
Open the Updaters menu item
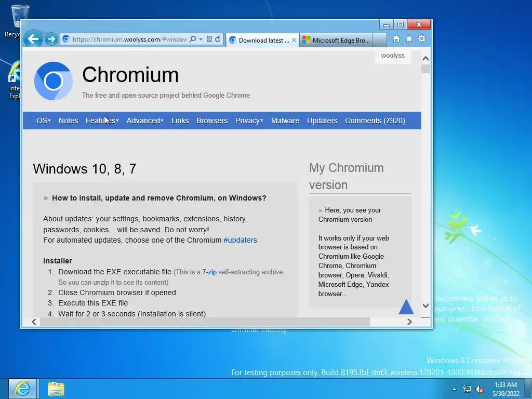(x=322, y=121)
